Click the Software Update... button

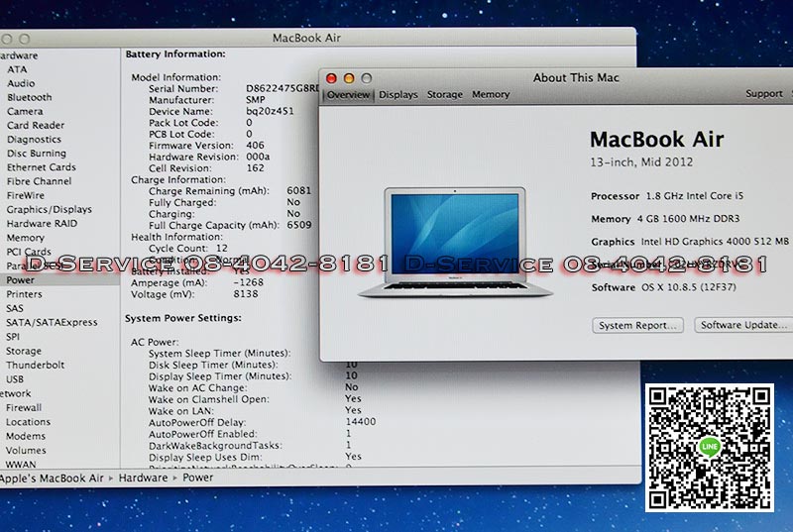point(743,325)
